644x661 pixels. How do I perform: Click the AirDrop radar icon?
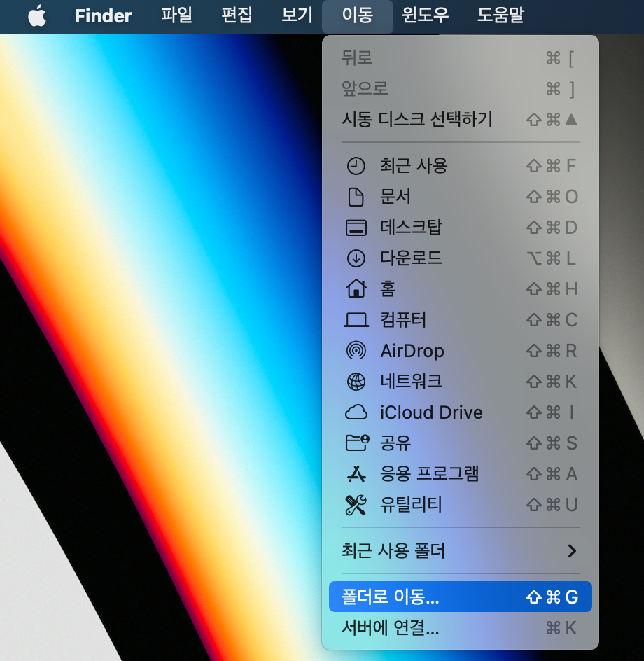(356, 351)
